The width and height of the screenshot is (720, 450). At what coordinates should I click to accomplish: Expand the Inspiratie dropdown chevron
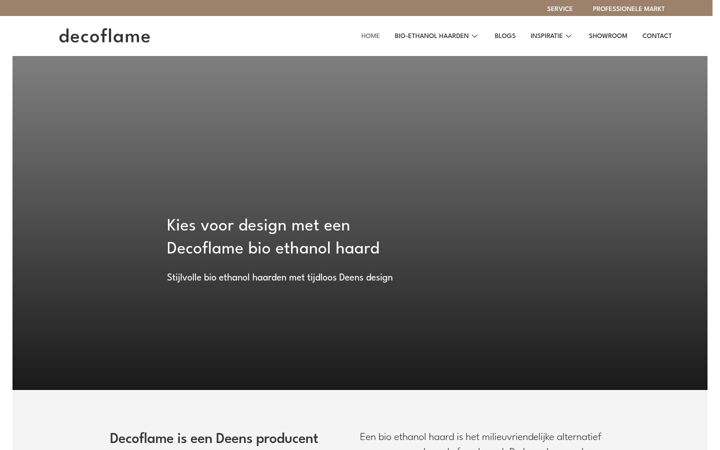pos(568,36)
